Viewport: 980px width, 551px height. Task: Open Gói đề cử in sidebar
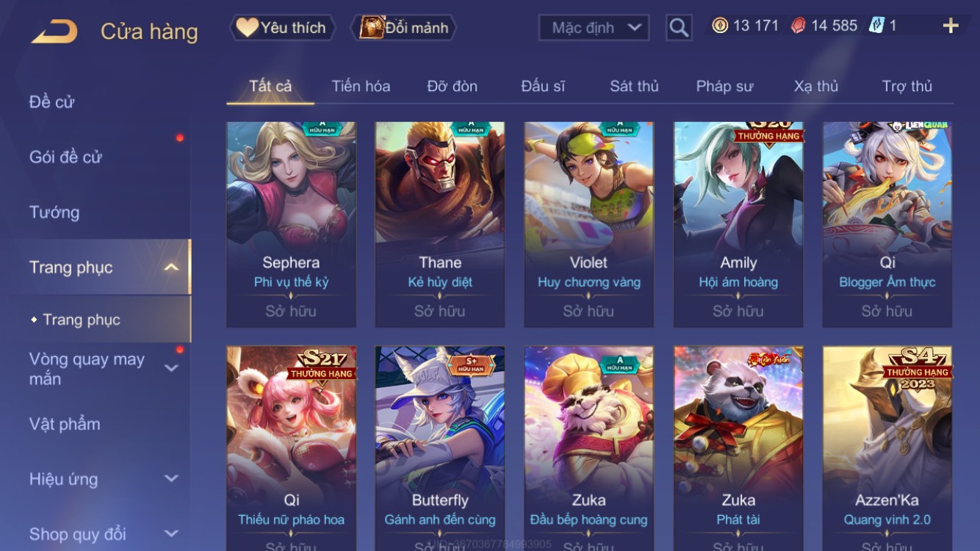tap(65, 156)
